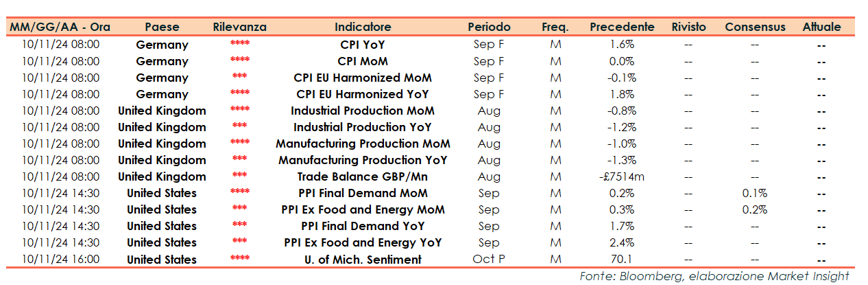Click the "10/11/24 16:00" date cell
The height and width of the screenshot is (285, 868).
(x=60, y=260)
